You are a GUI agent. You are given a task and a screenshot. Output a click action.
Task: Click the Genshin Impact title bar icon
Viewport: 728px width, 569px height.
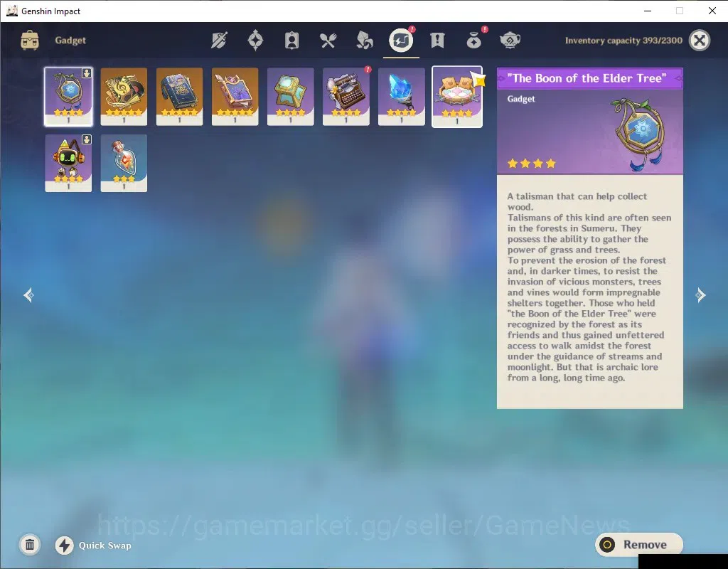point(12,11)
